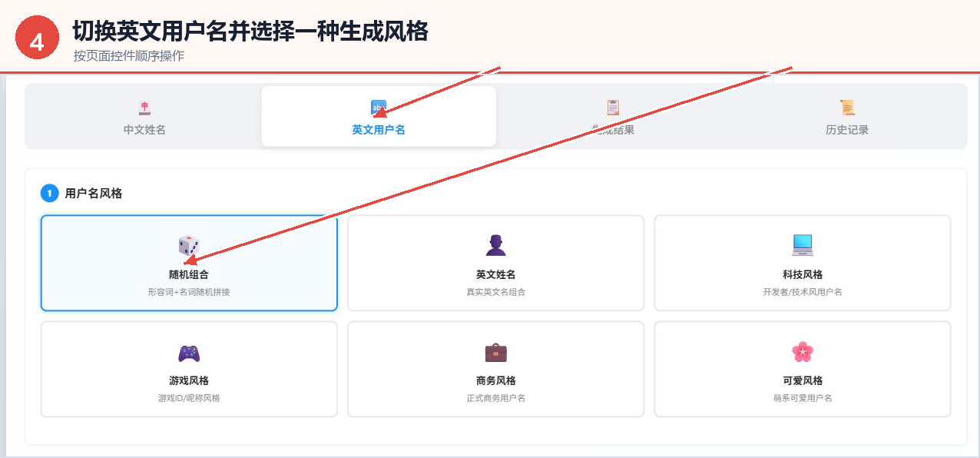
Task: Click the abc icon above 英文用户名
Action: (379, 108)
